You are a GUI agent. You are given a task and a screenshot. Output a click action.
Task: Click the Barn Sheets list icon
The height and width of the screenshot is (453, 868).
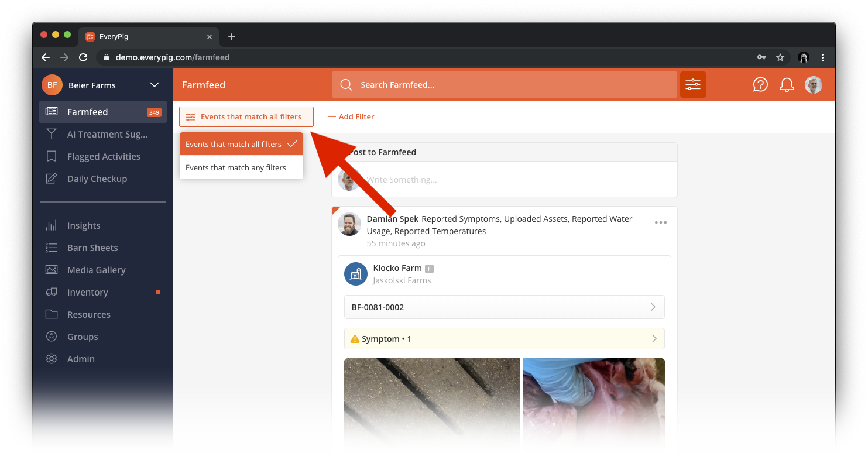pyautogui.click(x=52, y=248)
